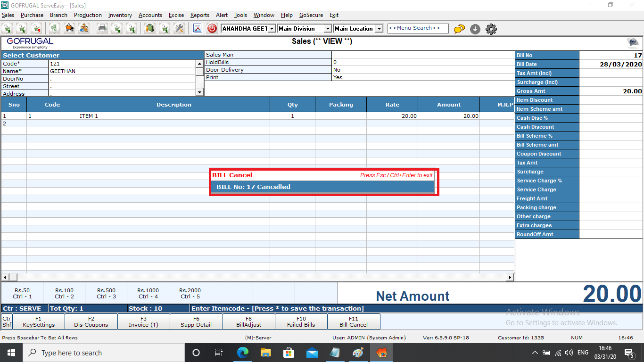644x362 pixels.
Task: Click the Menu Search input box
Action: (418, 28)
